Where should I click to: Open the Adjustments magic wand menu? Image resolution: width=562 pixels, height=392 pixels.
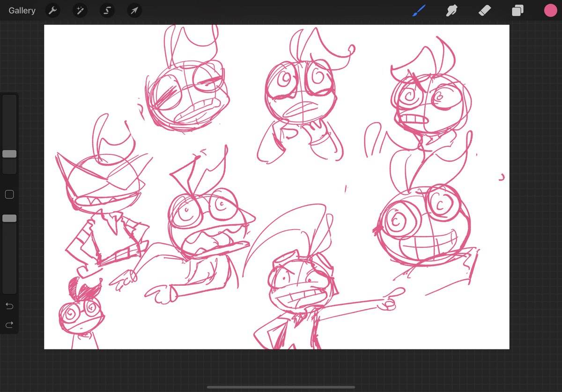pyautogui.click(x=80, y=11)
